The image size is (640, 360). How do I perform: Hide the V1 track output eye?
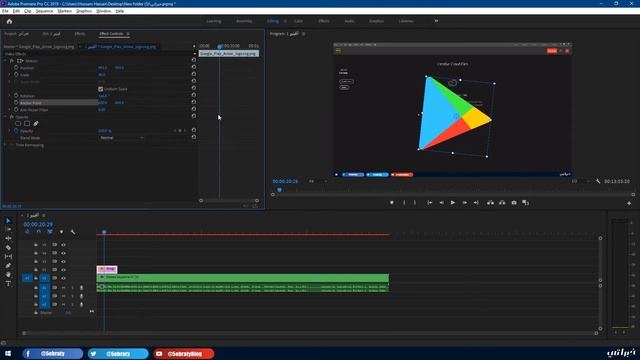click(63, 278)
